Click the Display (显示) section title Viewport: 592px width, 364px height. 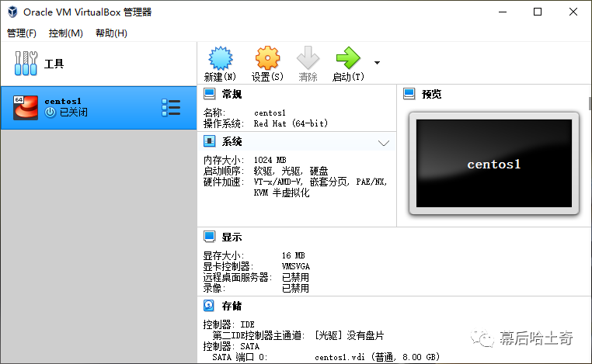tap(232, 237)
